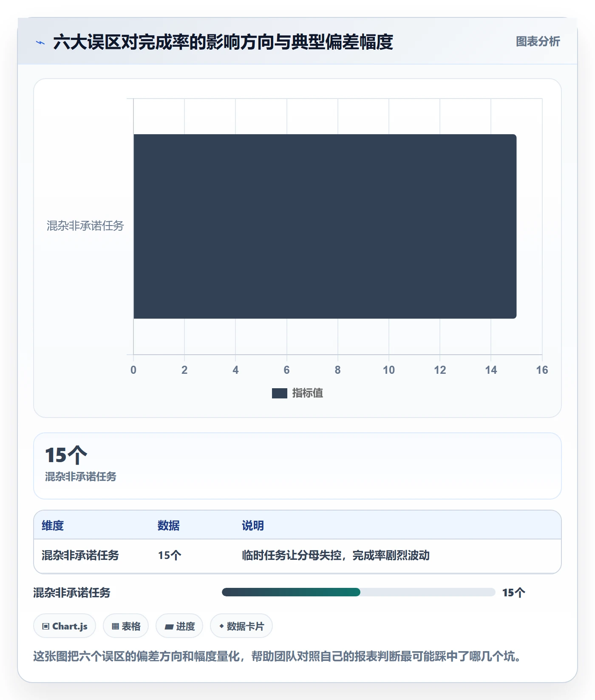Click the lightning bolt icon beside the title
The image size is (595, 700).
40,42
